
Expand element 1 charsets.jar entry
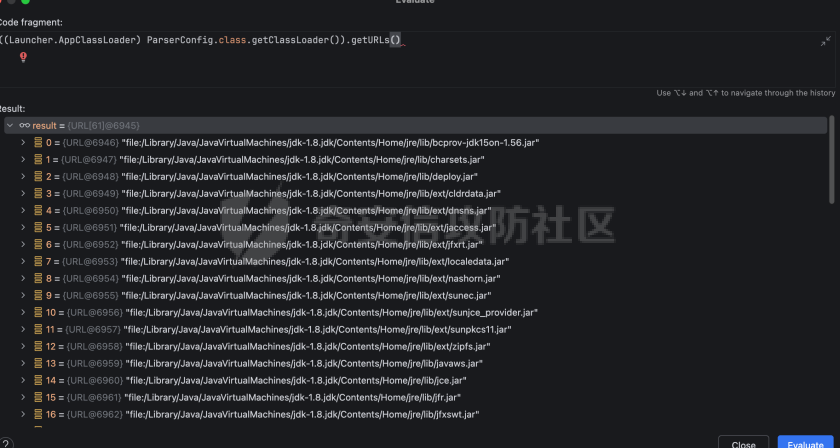point(23,159)
